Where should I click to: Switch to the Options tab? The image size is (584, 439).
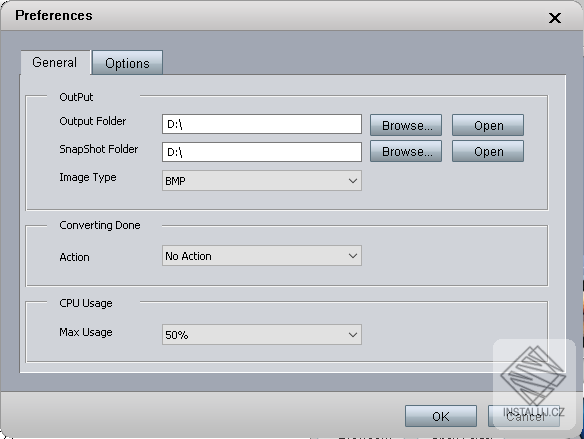127,63
